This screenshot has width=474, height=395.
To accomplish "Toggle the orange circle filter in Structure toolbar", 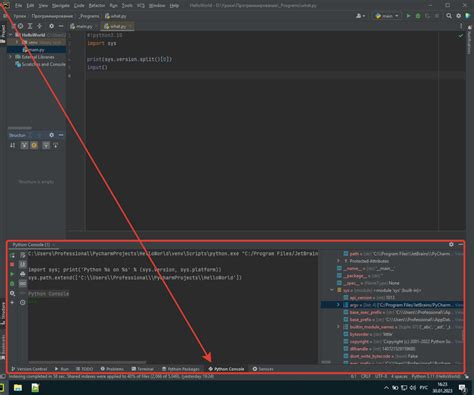I will coord(34,145).
